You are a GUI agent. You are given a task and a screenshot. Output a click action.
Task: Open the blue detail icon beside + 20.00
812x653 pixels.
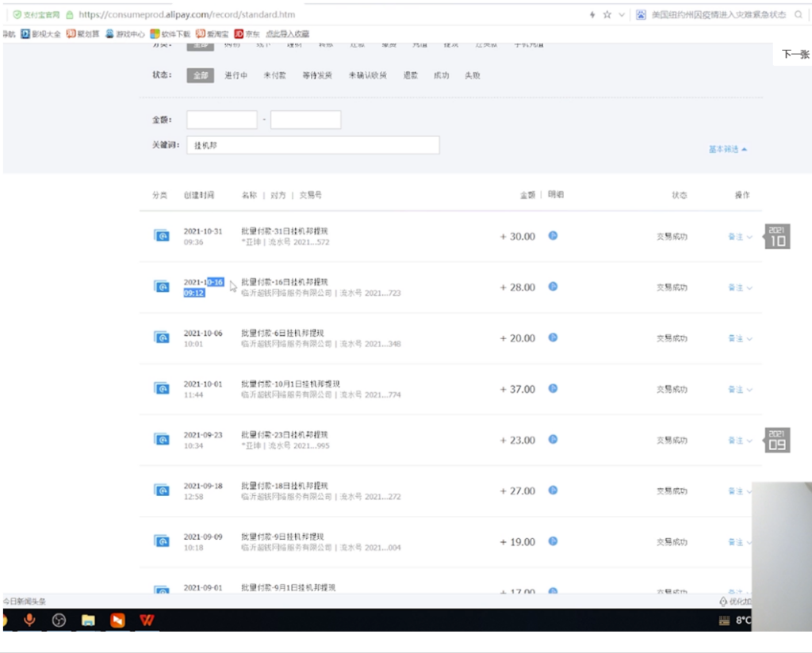(x=553, y=338)
